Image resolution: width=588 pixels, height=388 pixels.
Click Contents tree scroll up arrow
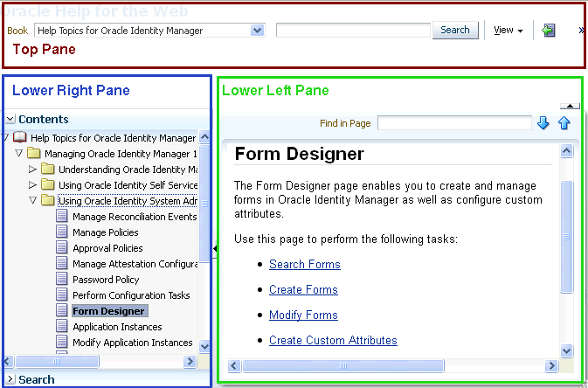pyautogui.click(x=204, y=137)
